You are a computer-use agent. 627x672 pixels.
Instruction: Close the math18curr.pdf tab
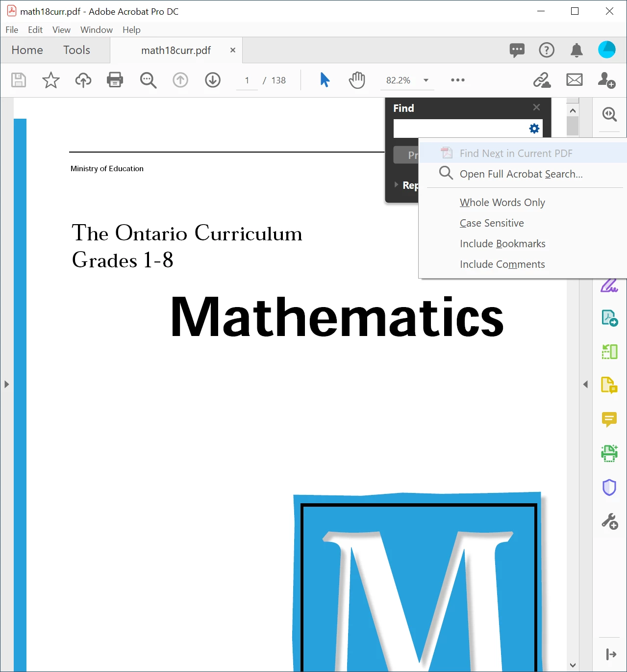(233, 50)
